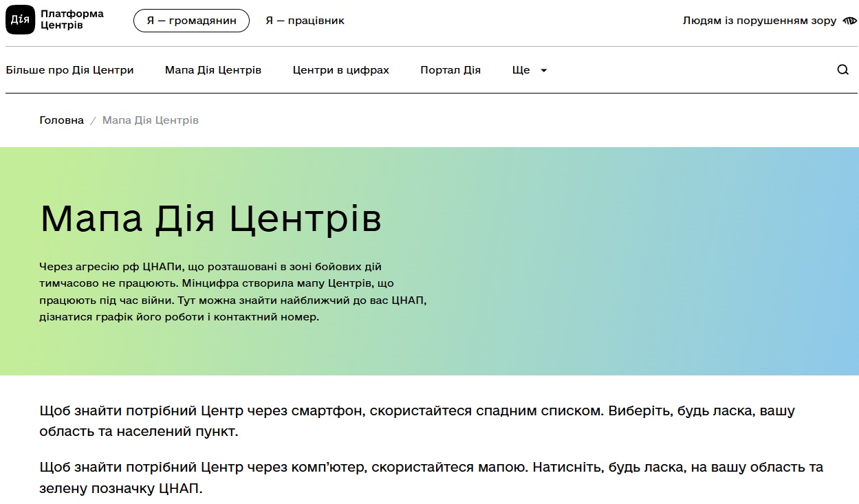Navigate home via the Дія app badge
The width and height of the screenshot is (859, 504).
(21, 19)
